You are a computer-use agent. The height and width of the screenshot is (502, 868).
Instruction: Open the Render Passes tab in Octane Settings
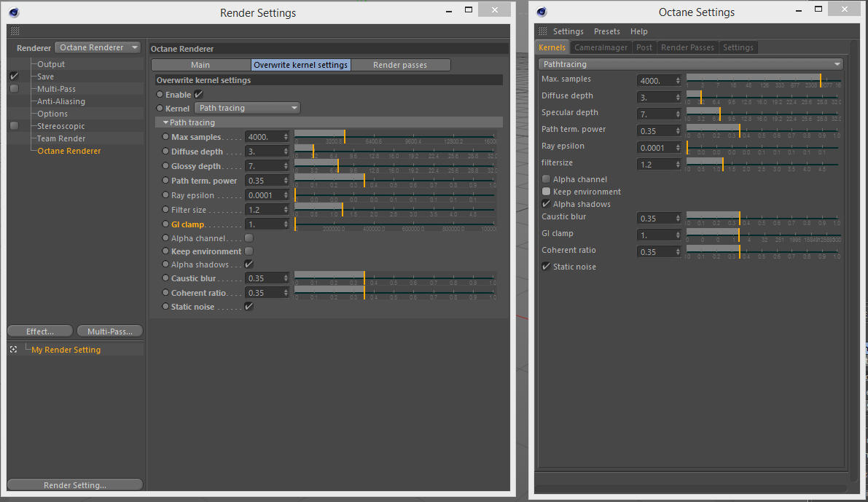[x=687, y=47]
